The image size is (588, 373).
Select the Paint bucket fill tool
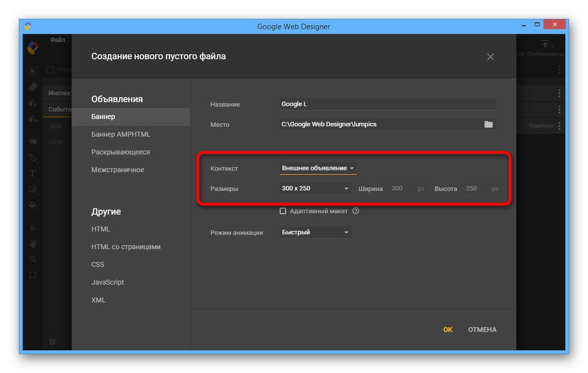pyautogui.click(x=33, y=206)
